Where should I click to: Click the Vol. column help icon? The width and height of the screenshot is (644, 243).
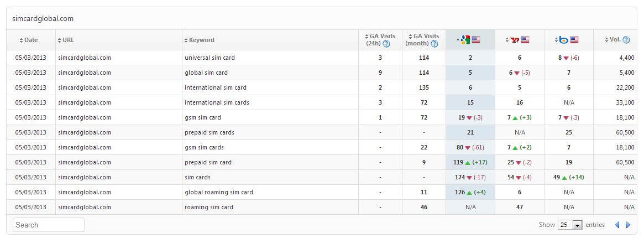point(626,40)
